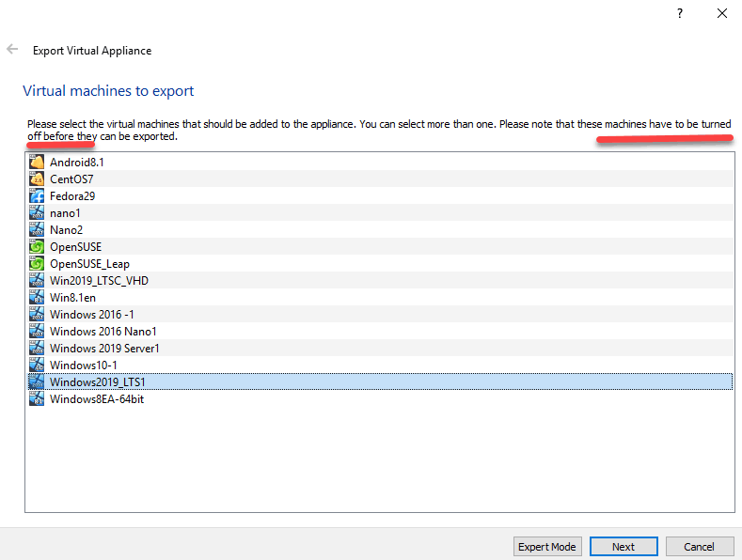The width and height of the screenshot is (742, 560).
Task: Close the Export Virtual Appliance dialog
Action: pyautogui.click(x=722, y=13)
